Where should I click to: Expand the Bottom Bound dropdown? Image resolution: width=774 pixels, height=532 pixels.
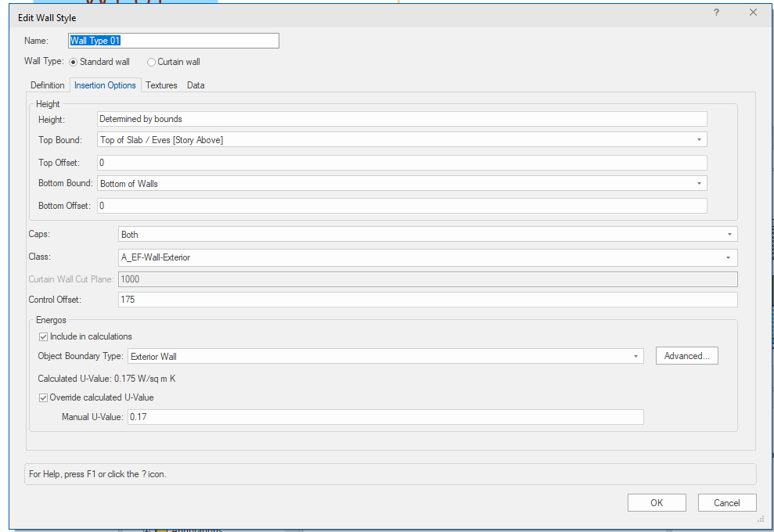coord(697,184)
